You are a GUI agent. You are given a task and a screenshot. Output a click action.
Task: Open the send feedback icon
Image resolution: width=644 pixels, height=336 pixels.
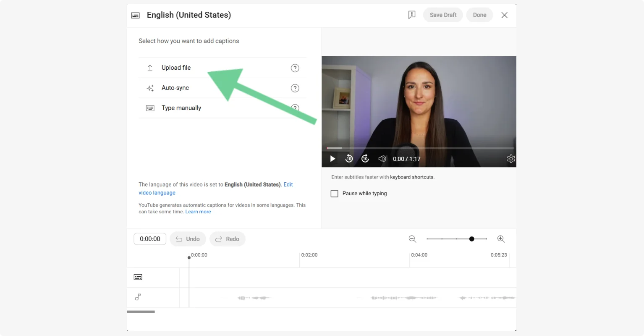(412, 15)
